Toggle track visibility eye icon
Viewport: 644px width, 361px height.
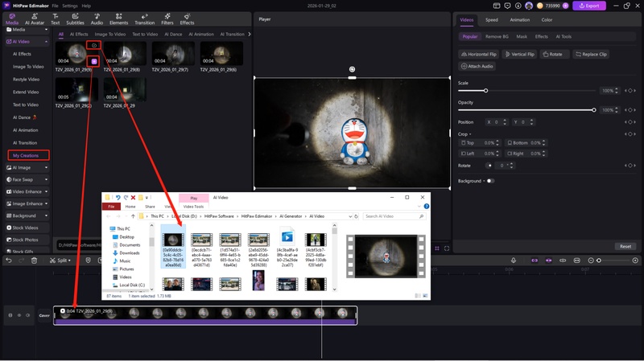click(x=19, y=315)
